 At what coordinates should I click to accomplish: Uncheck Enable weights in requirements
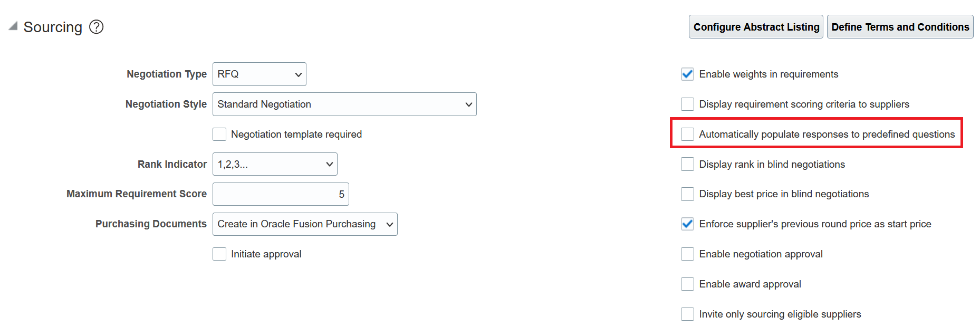tap(687, 74)
